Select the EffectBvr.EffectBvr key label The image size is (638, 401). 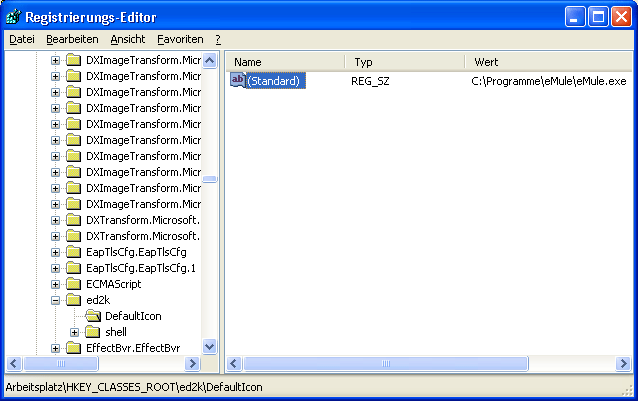[x=133, y=348]
